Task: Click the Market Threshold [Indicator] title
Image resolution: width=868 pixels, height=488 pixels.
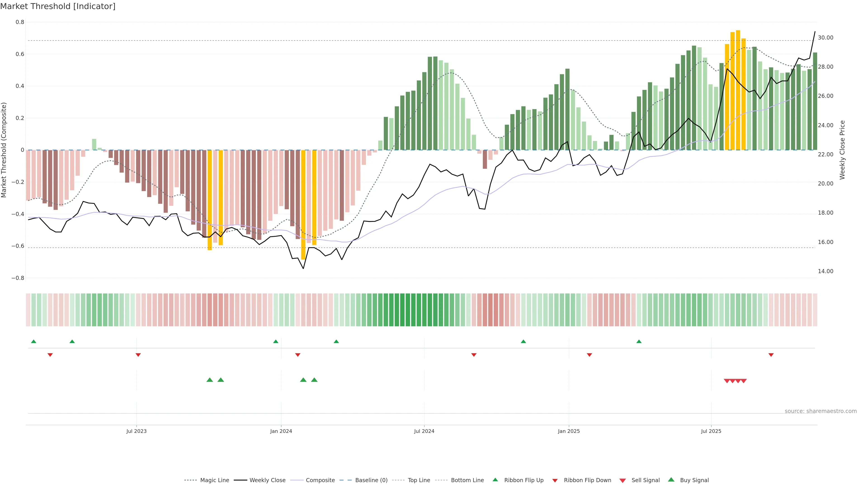Action: click(58, 6)
